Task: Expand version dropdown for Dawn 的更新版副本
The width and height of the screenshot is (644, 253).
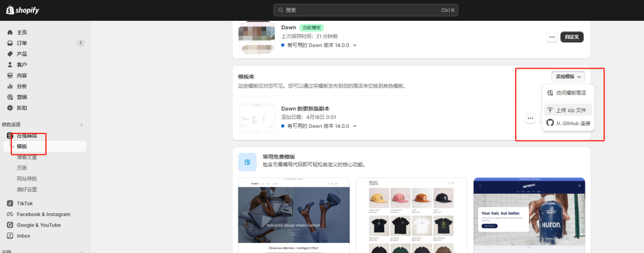Action: [355, 126]
